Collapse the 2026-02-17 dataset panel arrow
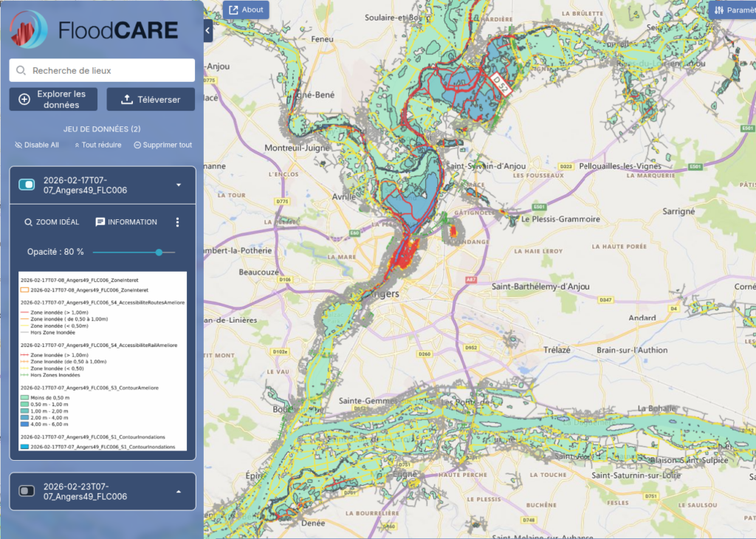 point(179,185)
